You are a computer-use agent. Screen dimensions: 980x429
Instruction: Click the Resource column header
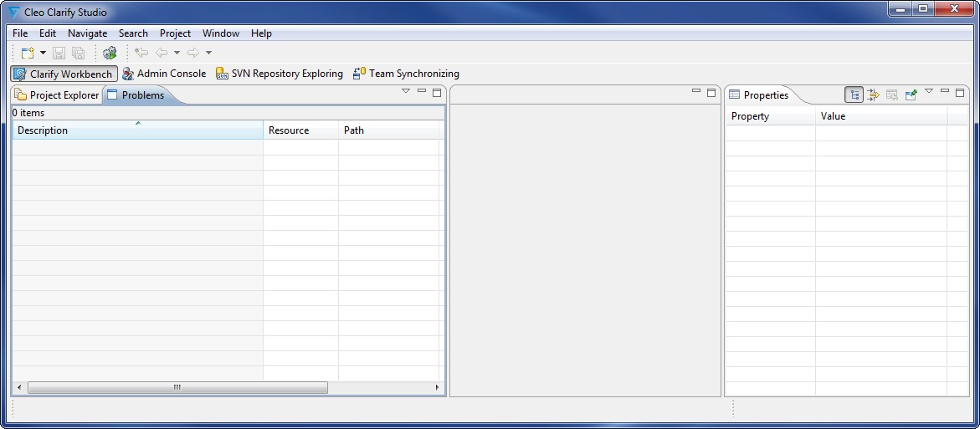pos(300,130)
